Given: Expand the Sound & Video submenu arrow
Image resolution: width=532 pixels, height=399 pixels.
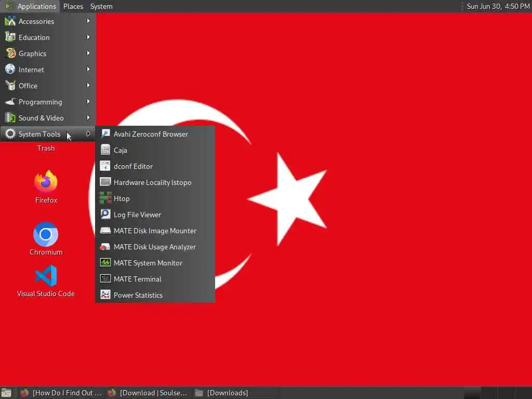Looking at the screenshot, I should [x=88, y=118].
